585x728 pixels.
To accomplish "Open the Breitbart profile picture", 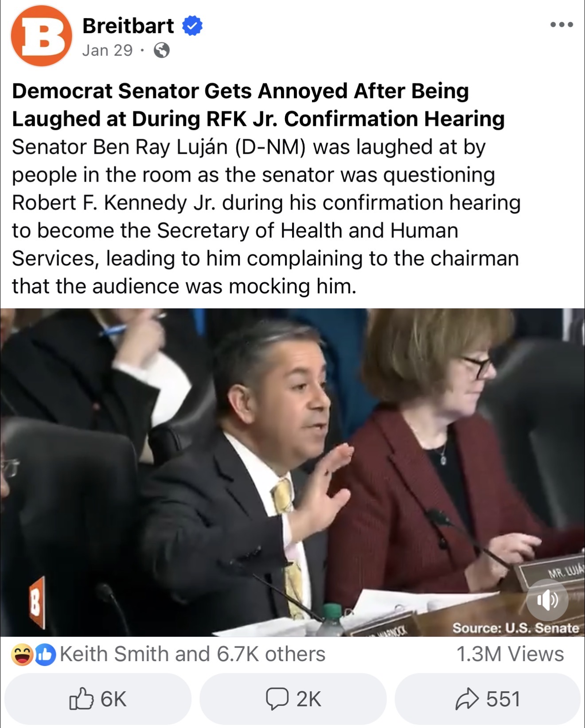I will 41,36.
